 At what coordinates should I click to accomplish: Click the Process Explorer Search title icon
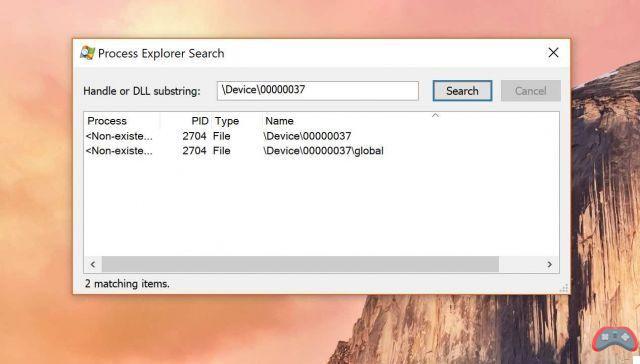(x=87, y=53)
